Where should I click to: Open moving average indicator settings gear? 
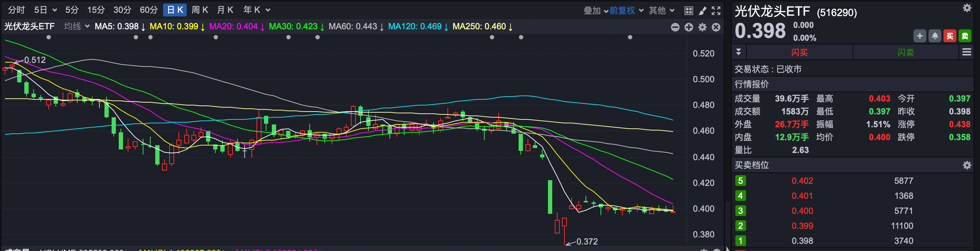(702, 27)
